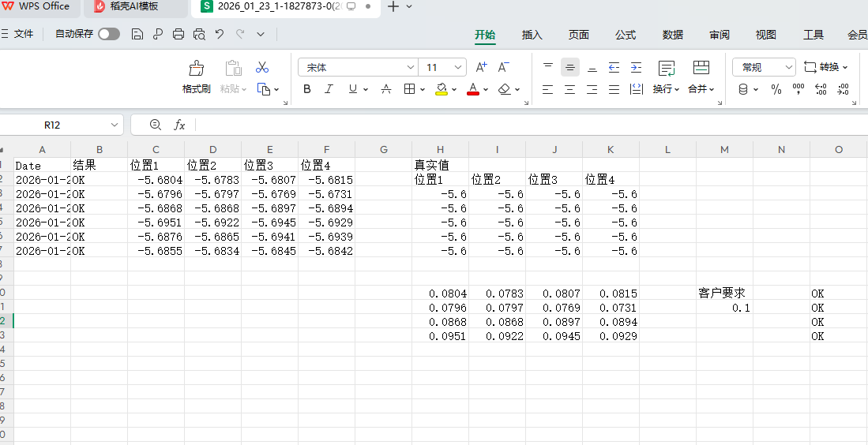Add a new tab with plus button
Image resolution: width=868 pixels, height=445 pixels.
pos(393,6)
